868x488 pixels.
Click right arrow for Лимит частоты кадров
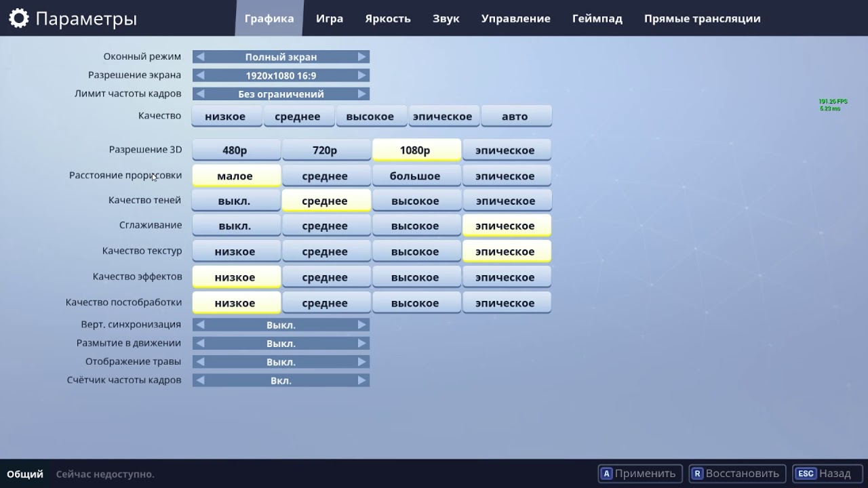coord(362,94)
